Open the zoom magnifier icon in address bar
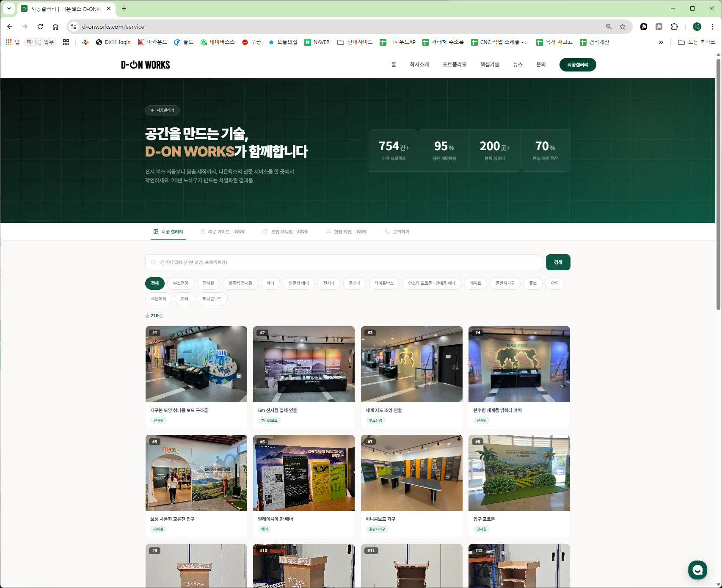Screen dimensions: 722x588 (609, 27)
